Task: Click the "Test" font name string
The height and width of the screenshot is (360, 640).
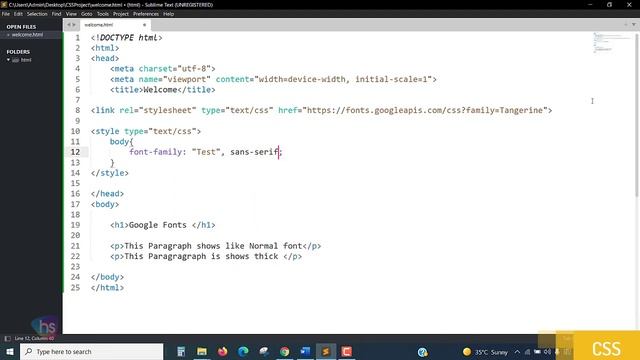Action: click(206, 152)
